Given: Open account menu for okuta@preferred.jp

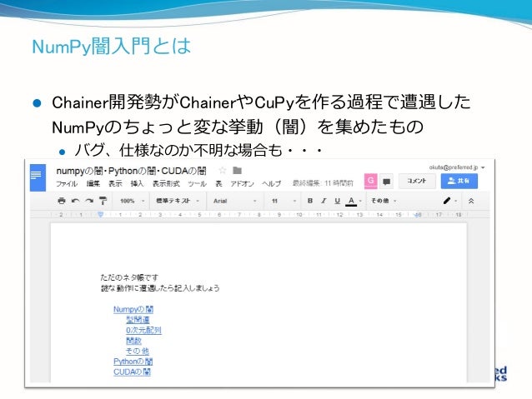Looking at the screenshot, I should (457, 167).
